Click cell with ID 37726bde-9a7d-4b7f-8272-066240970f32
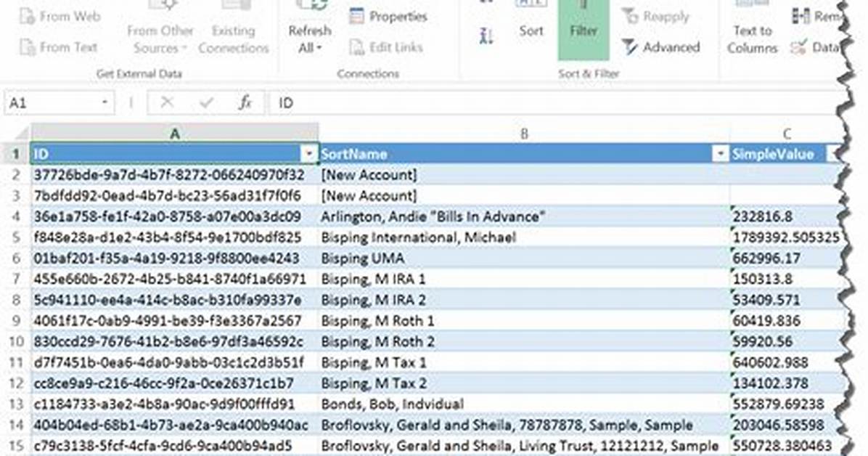Image resolution: width=868 pixels, height=456 pixels. [x=174, y=175]
